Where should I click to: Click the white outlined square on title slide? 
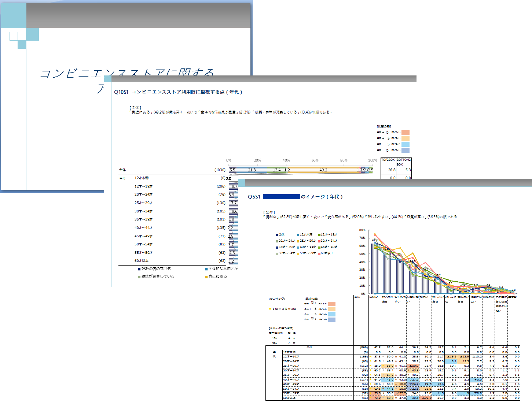tap(14, 36)
